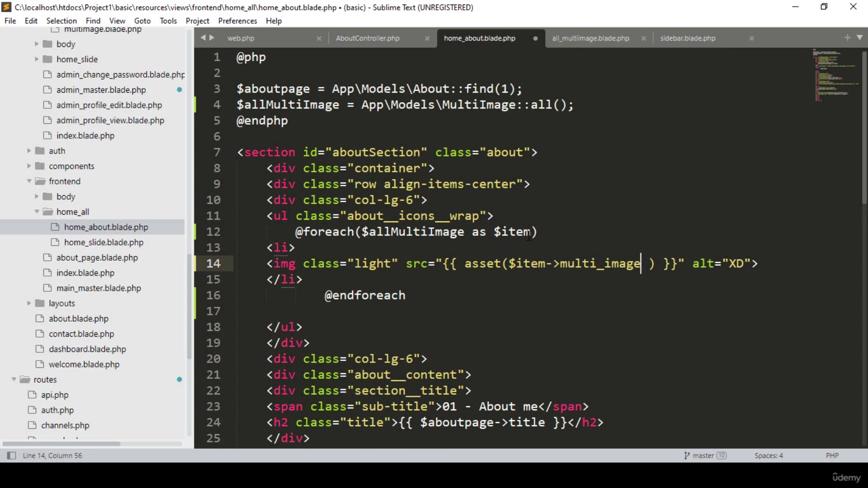Click the code minimap preview
The width and height of the screenshot is (868, 488).
coord(834,75)
